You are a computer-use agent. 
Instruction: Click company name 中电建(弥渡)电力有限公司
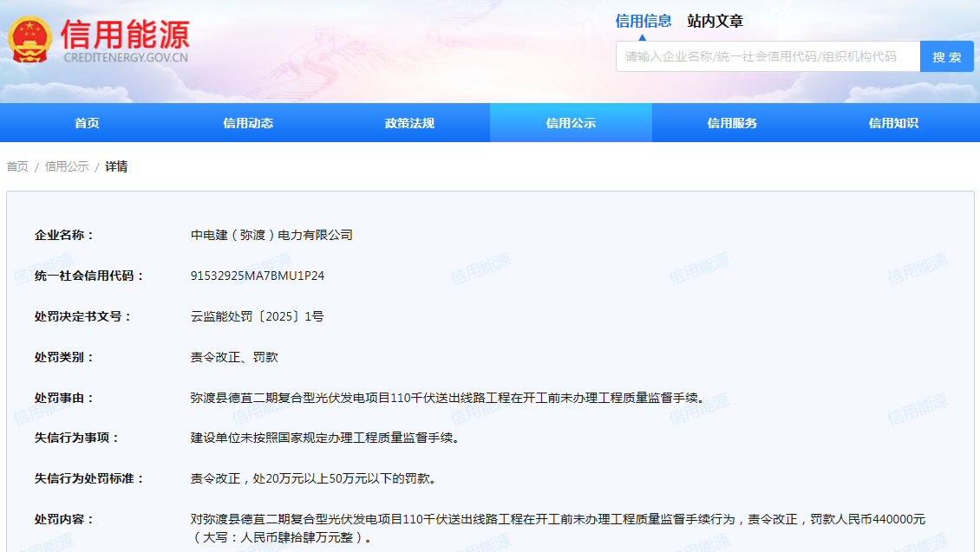pos(271,235)
